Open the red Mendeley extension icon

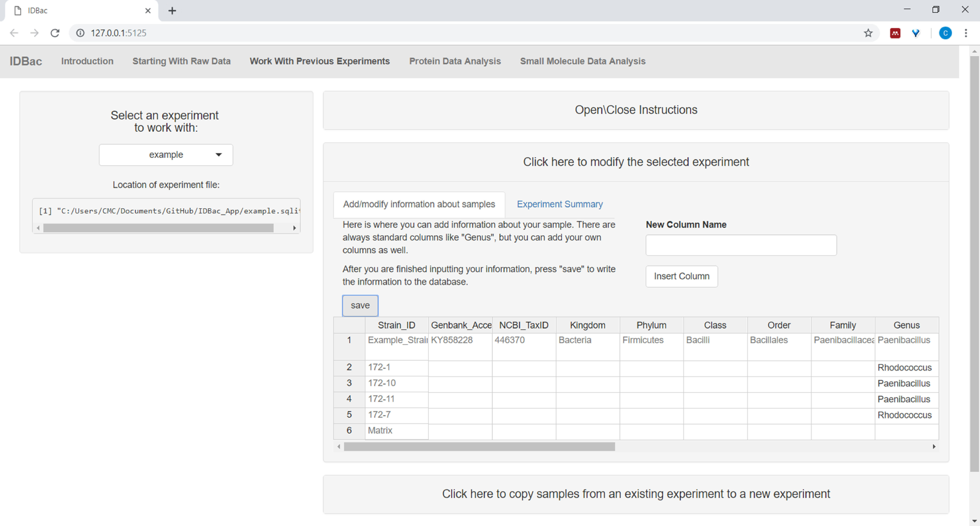(895, 33)
